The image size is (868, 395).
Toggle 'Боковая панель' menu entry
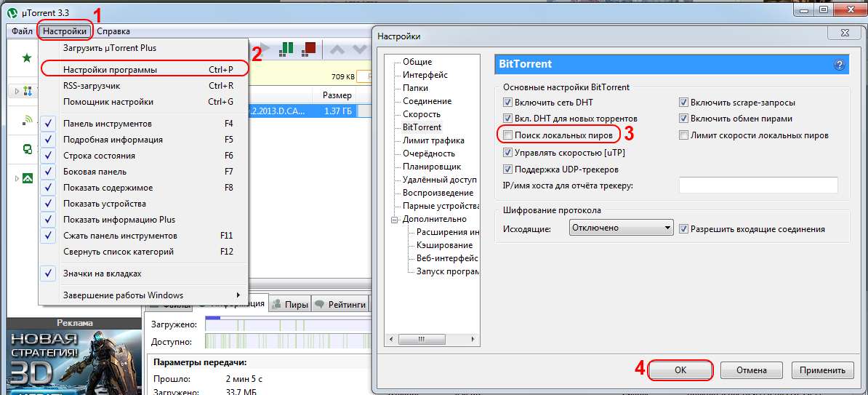(x=144, y=172)
